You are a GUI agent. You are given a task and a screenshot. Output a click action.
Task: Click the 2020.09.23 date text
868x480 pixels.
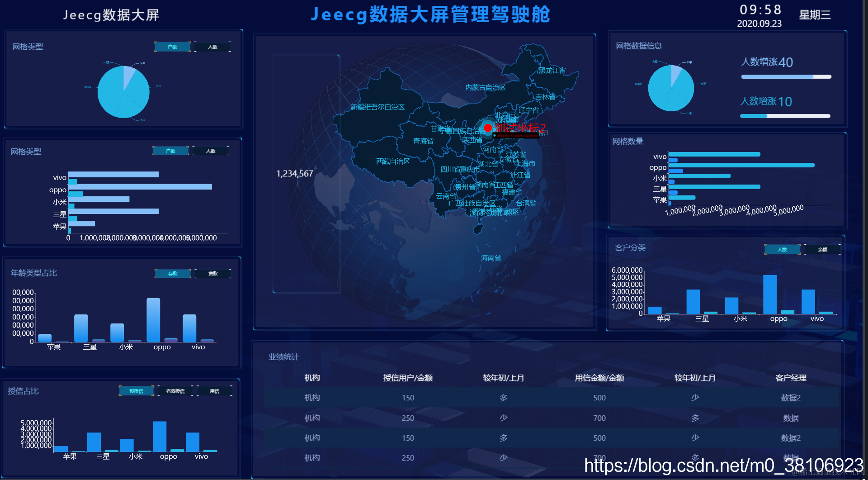click(759, 24)
